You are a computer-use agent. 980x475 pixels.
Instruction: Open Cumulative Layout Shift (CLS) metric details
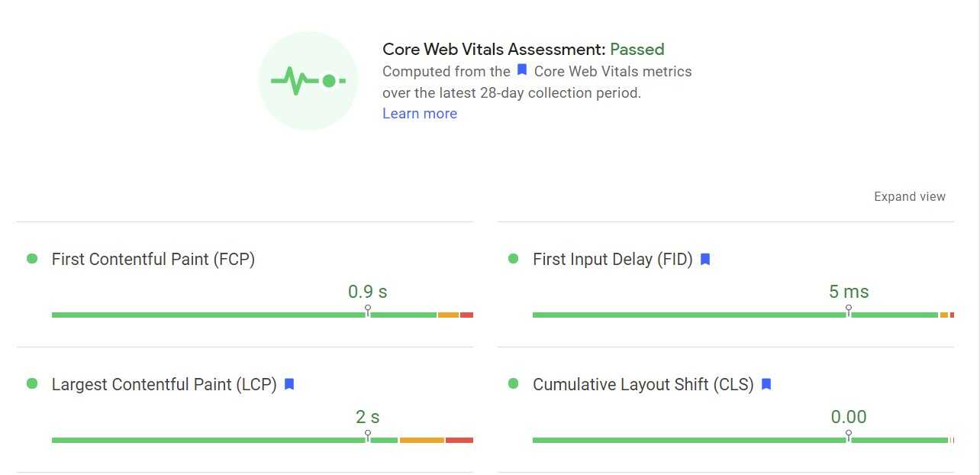(643, 384)
